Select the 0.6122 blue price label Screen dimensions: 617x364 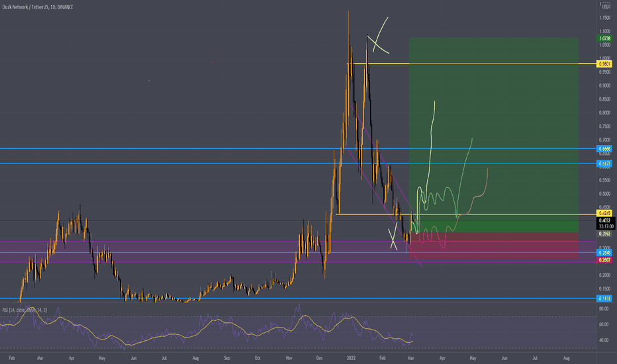(604, 163)
